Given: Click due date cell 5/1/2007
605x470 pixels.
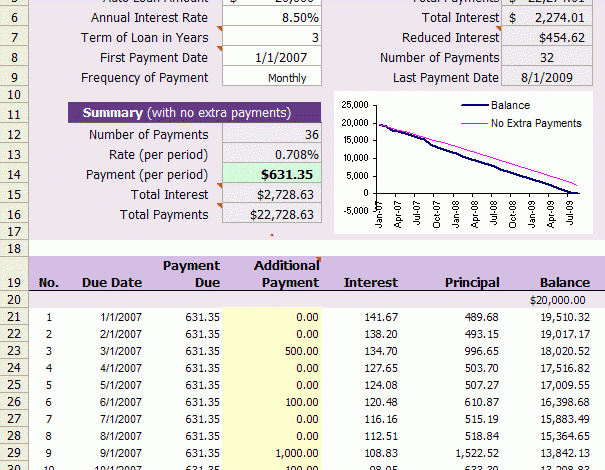Looking at the screenshot, I should [x=121, y=385].
